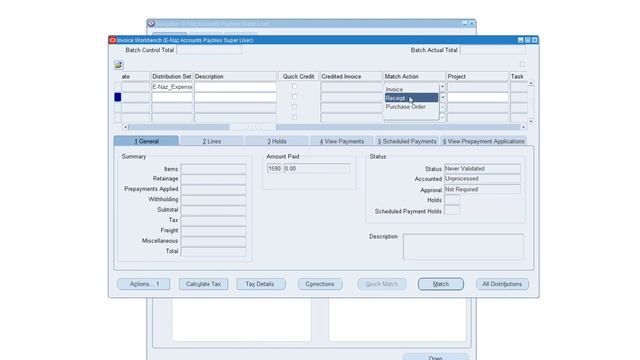640x360 pixels.
Task: Click the Corrections button
Action: pyautogui.click(x=320, y=284)
